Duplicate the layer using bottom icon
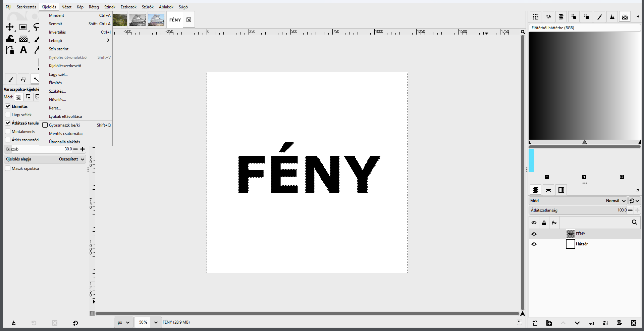The image size is (644, 331). click(x=591, y=323)
